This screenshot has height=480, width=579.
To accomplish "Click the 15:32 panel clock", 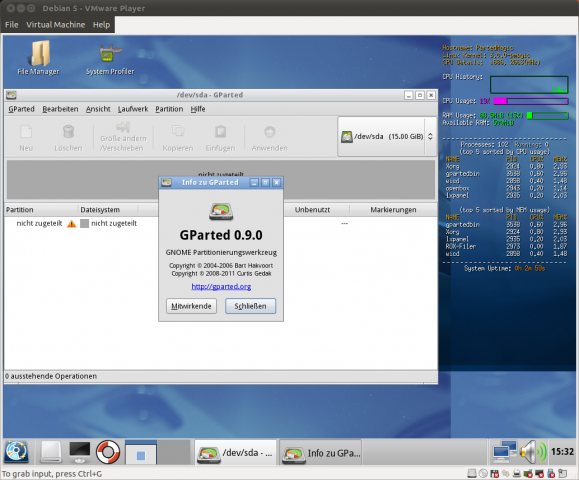I will pyautogui.click(x=562, y=452).
